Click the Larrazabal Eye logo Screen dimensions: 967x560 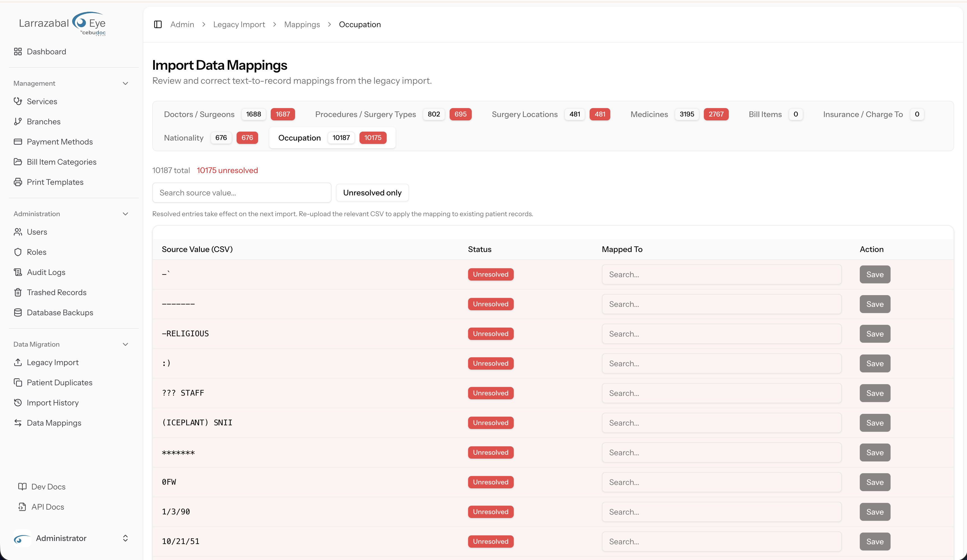(62, 24)
